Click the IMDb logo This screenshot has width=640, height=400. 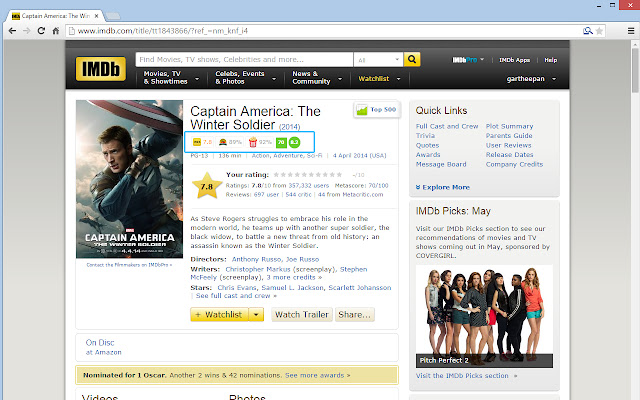point(100,69)
